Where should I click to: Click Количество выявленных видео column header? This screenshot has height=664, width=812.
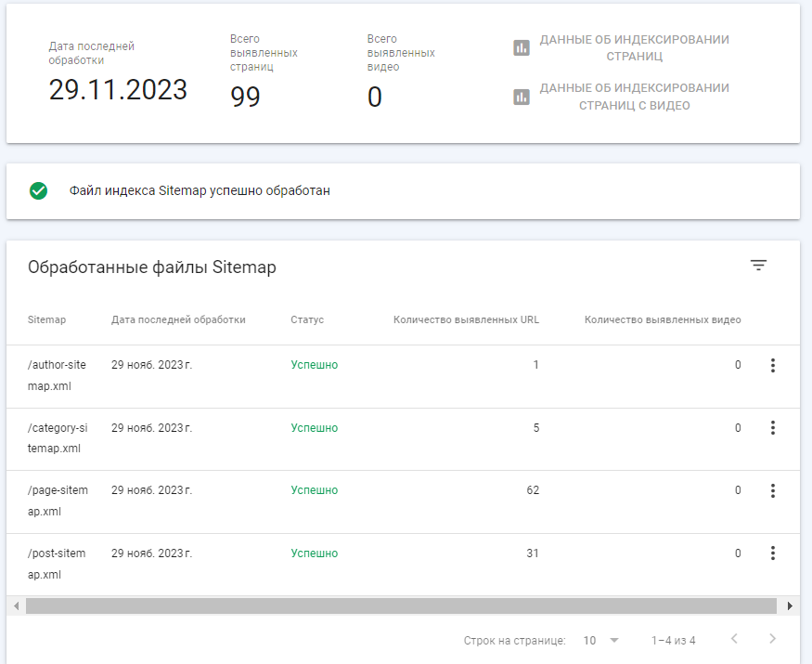click(x=663, y=319)
